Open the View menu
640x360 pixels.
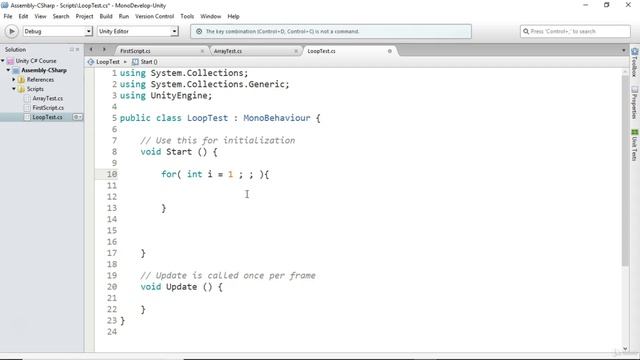[40, 16]
